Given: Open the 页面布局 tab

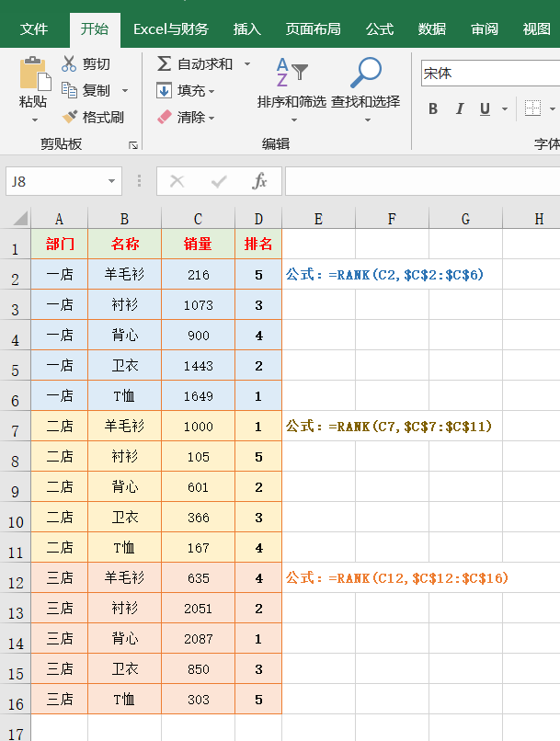Looking at the screenshot, I should click(313, 29).
